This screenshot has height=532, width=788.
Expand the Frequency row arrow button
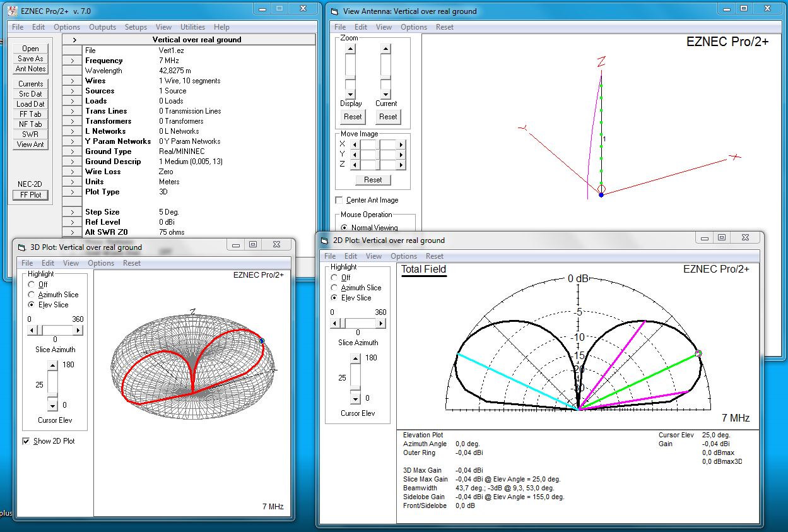73,61
